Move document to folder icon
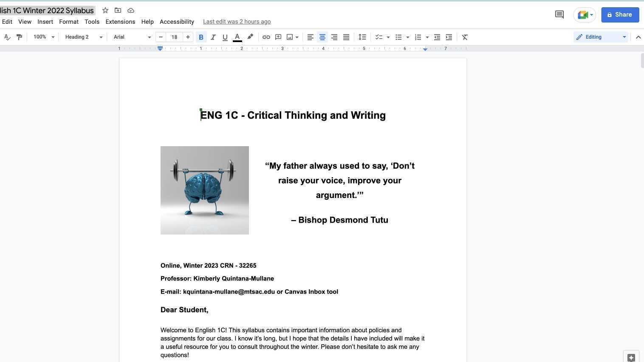The image size is (644, 362). tap(118, 10)
